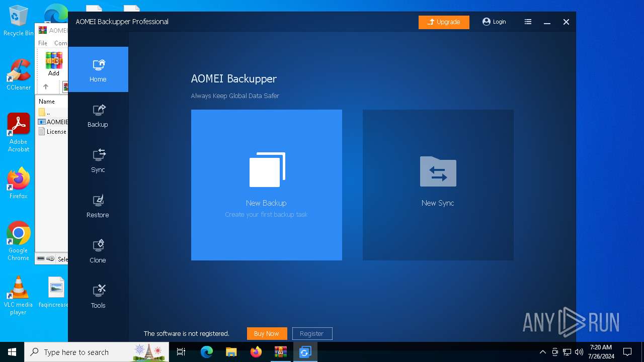The width and height of the screenshot is (644, 362).
Task: Open the notification center icon
Action: [x=627, y=352]
